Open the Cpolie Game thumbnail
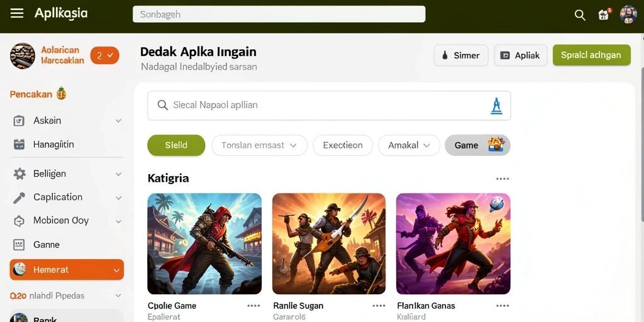The image size is (644, 322). pyautogui.click(x=204, y=243)
